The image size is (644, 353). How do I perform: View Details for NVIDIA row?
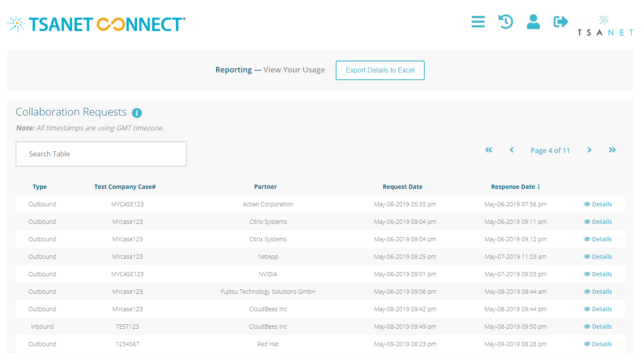pyautogui.click(x=598, y=274)
